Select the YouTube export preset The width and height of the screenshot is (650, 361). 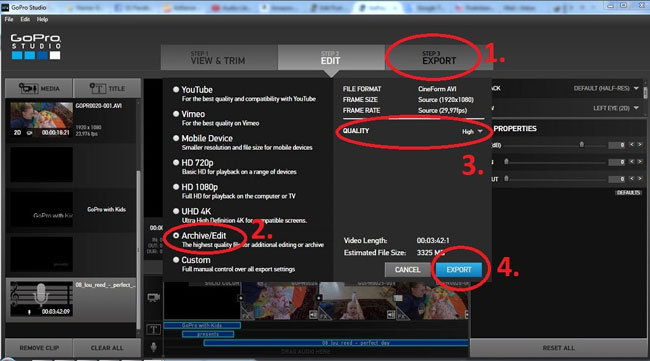click(176, 90)
